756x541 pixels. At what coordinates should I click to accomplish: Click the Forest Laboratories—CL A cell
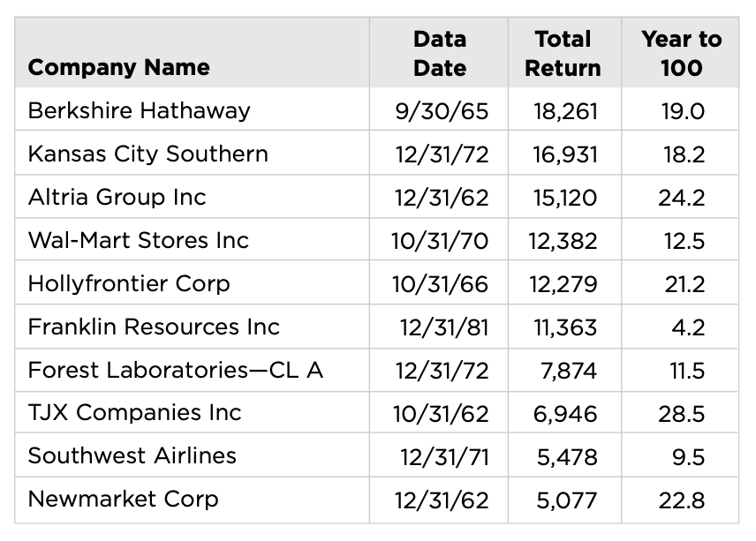176,371
